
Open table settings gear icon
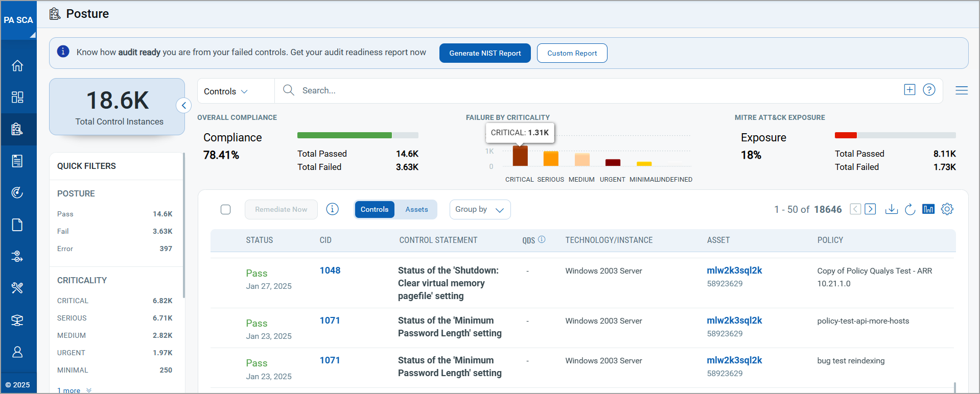(x=947, y=209)
